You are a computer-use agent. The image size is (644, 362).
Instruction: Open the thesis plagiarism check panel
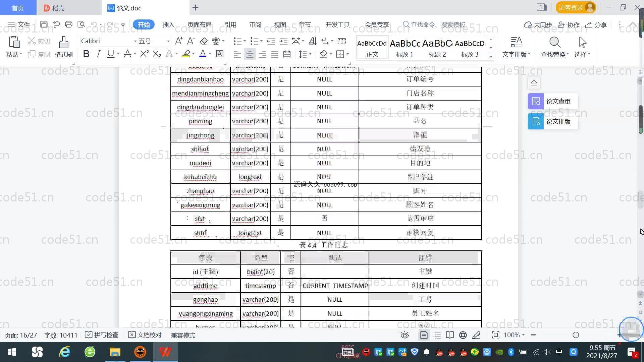[553, 101]
